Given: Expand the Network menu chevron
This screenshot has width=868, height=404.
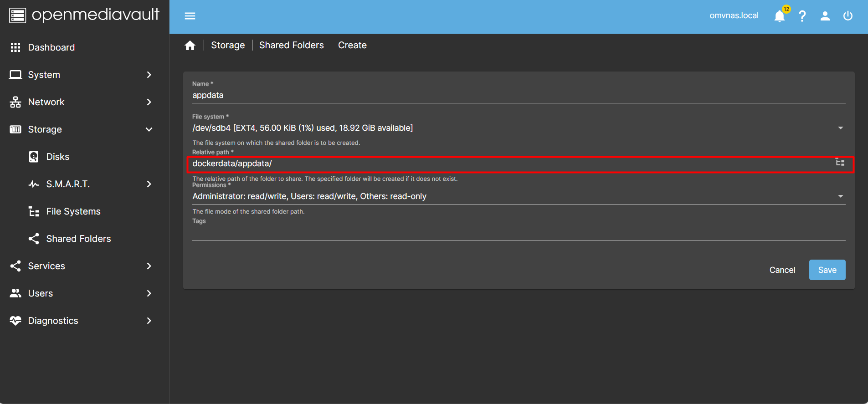Looking at the screenshot, I should click(x=149, y=102).
